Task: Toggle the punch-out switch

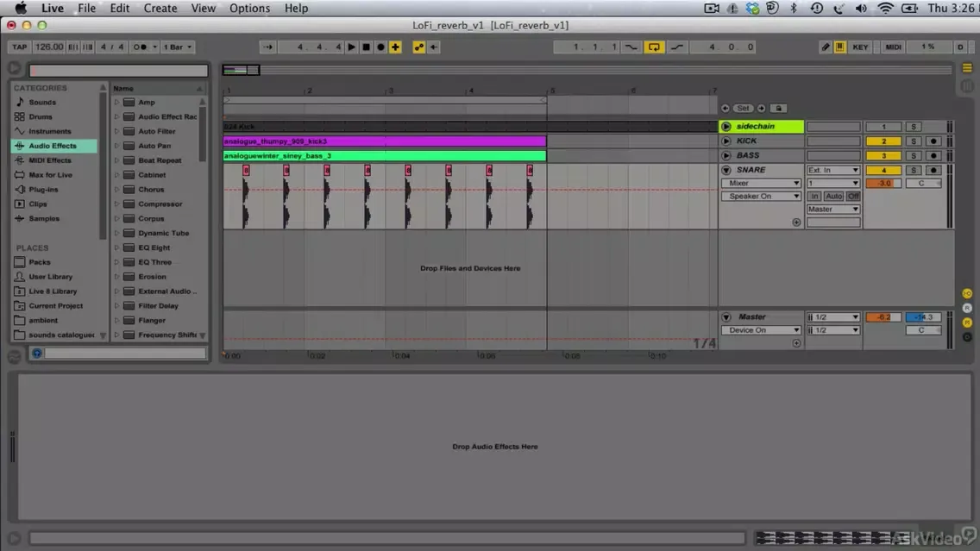Action: [677, 47]
